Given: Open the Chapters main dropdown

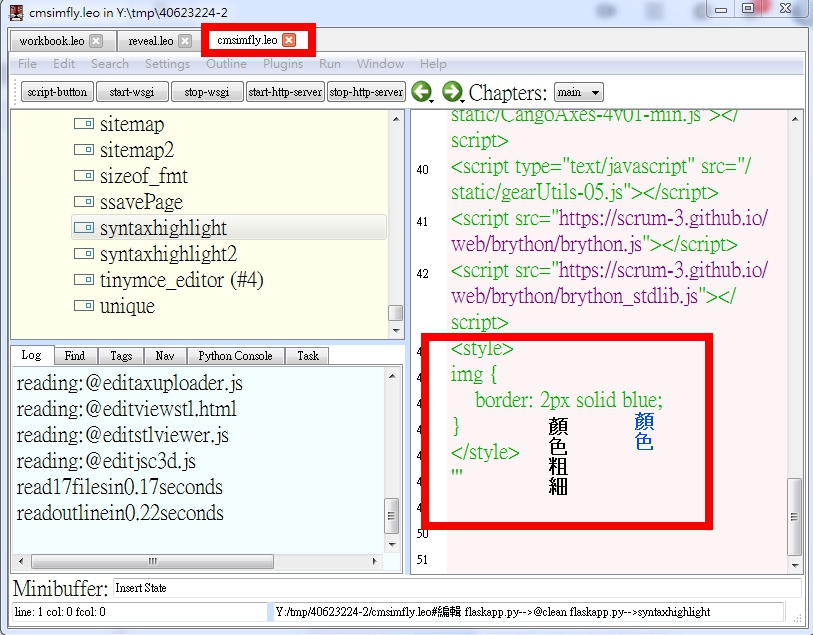Looking at the screenshot, I should [x=578, y=92].
